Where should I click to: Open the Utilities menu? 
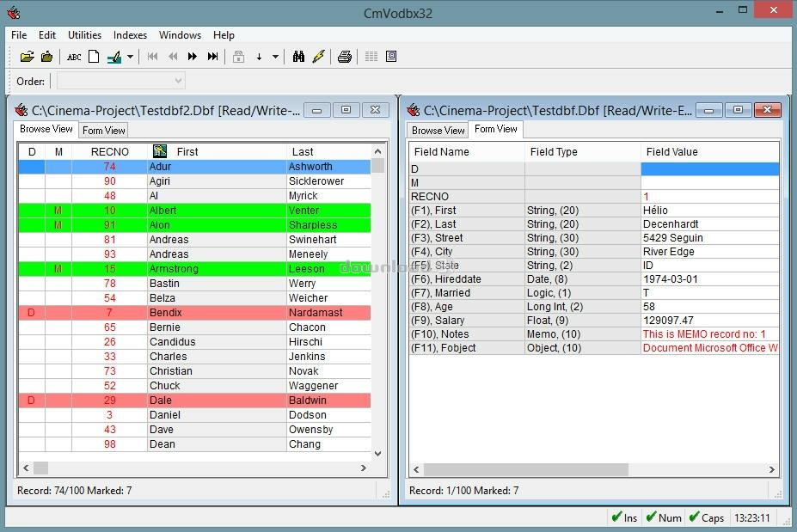coord(84,35)
